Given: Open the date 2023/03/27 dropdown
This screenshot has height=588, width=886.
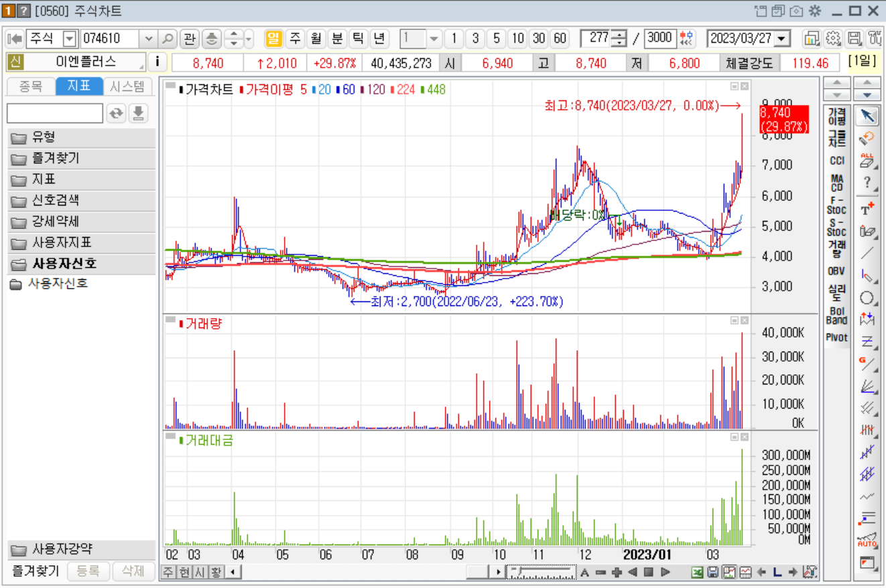Looking at the screenshot, I should pos(783,39).
